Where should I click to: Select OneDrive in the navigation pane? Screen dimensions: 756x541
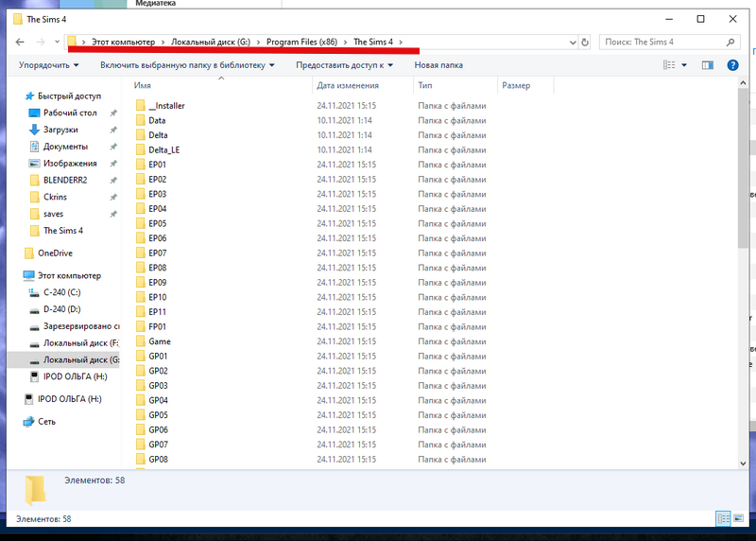[55, 253]
